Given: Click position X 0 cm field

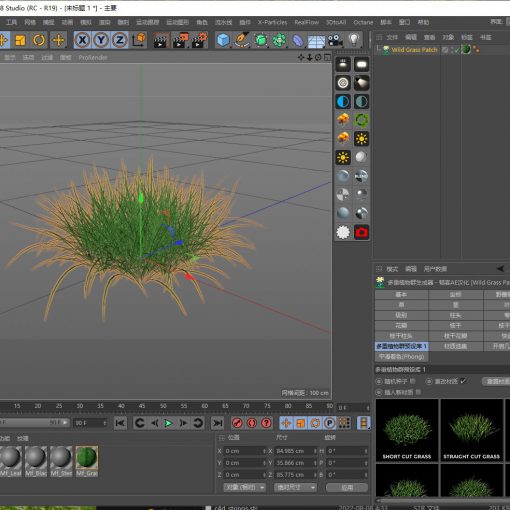Looking at the screenshot, I should pyautogui.click(x=245, y=451).
